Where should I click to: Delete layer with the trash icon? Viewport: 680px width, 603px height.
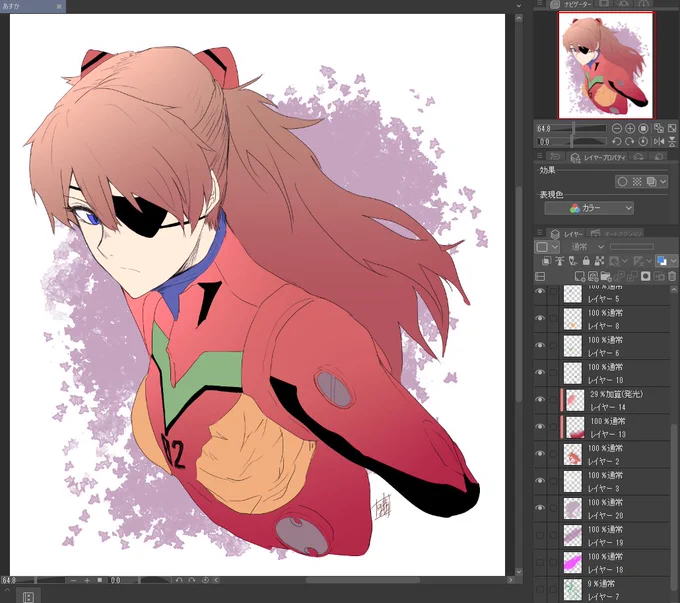[672, 276]
